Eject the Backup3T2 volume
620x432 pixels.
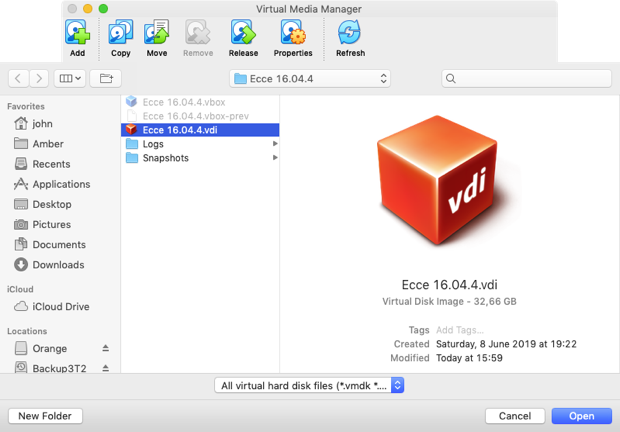pyautogui.click(x=106, y=368)
